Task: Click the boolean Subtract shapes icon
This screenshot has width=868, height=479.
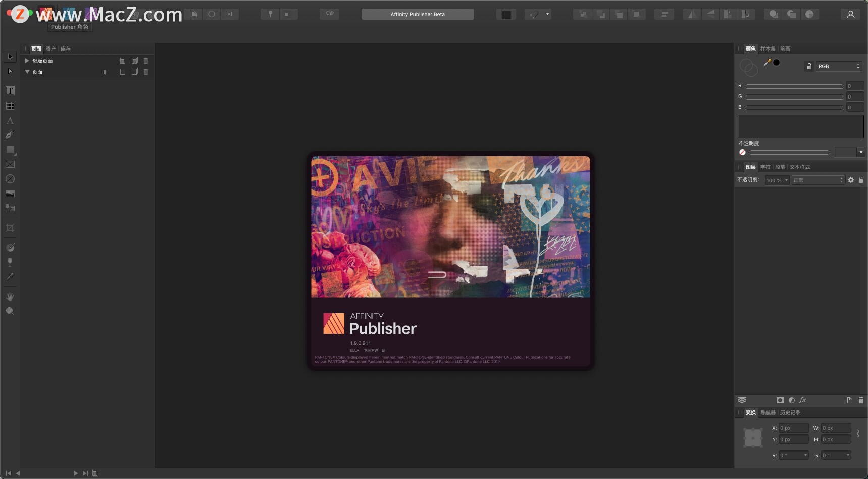Action: 792,14
